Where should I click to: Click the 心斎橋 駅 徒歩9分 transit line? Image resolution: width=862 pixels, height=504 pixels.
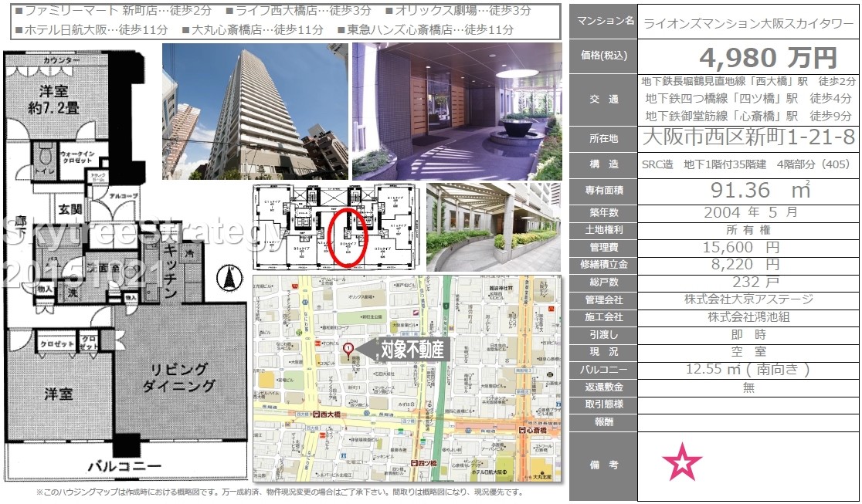[748, 116]
